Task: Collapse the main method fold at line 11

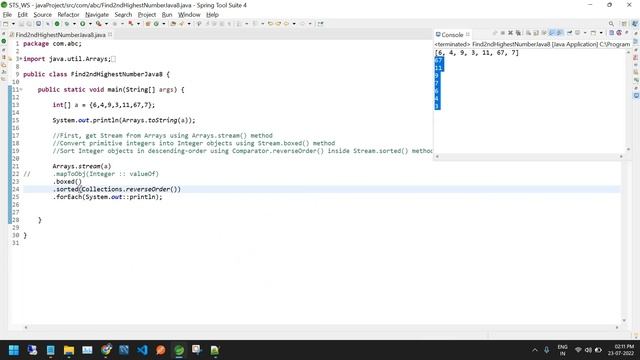Action: [x=21, y=89]
